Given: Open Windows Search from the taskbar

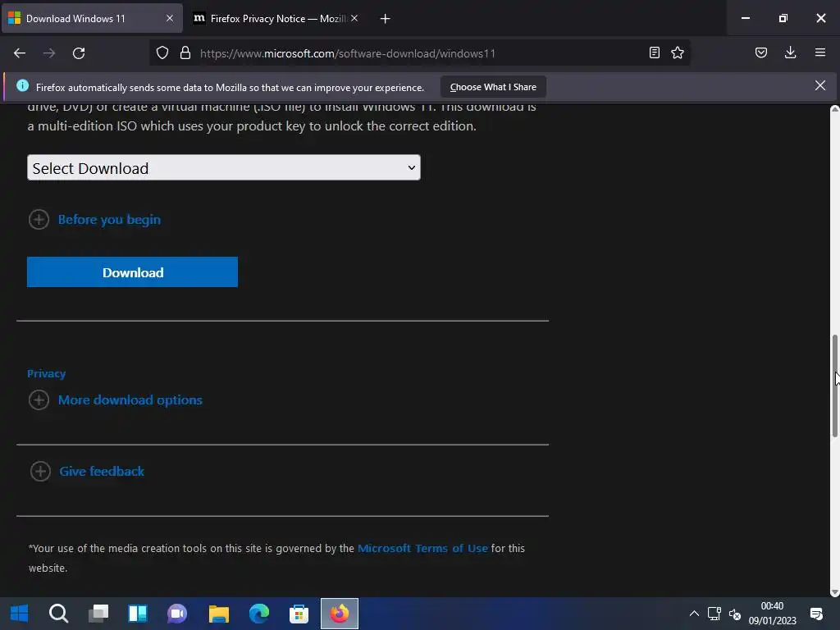Looking at the screenshot, I should [x=58, y=614].
